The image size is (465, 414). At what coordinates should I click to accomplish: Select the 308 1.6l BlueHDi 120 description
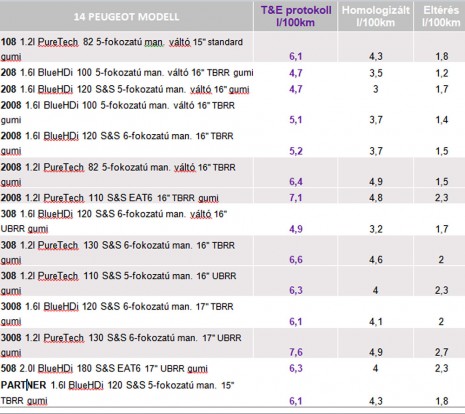coord(114,221)
